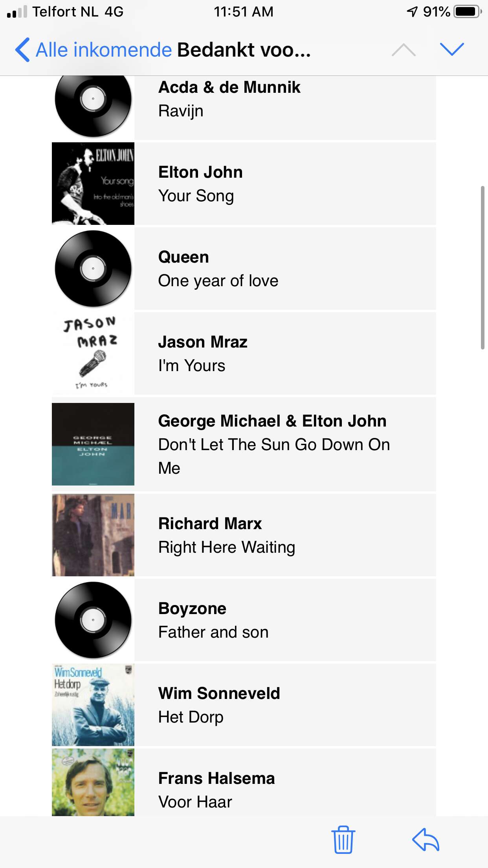This screenshot has height=868, width=488.
Task: Open the George Michael & Elton John album cover
Action: [x=93, y=444]
